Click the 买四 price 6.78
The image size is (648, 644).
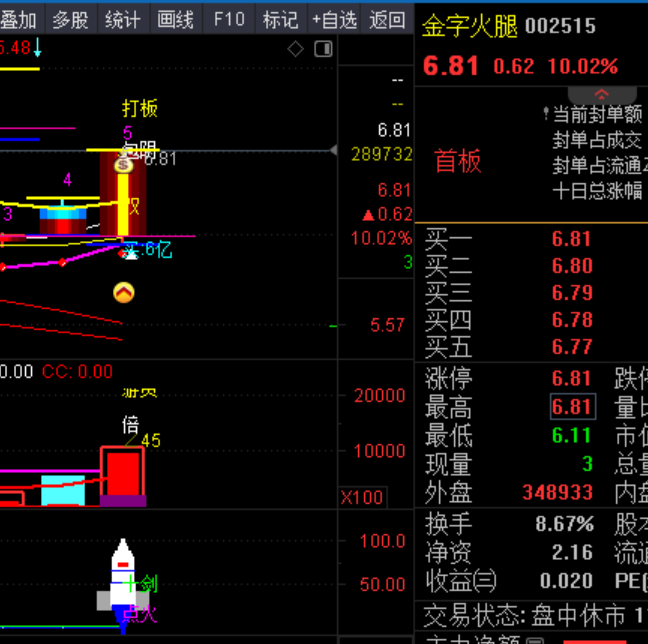pos(572,320)
